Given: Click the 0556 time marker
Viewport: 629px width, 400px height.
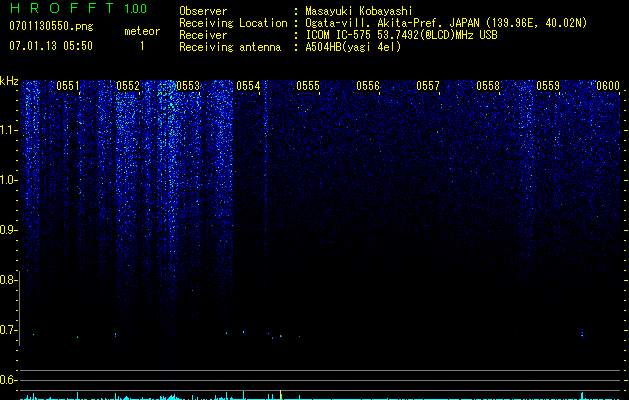Looking at the screenshot, I should [368, 86].
